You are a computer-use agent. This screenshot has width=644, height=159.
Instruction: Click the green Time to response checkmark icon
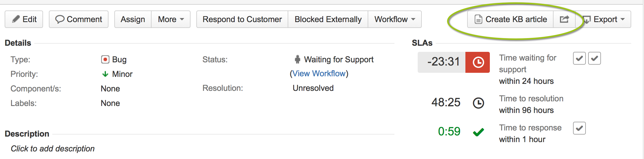[x=478, y=132]
